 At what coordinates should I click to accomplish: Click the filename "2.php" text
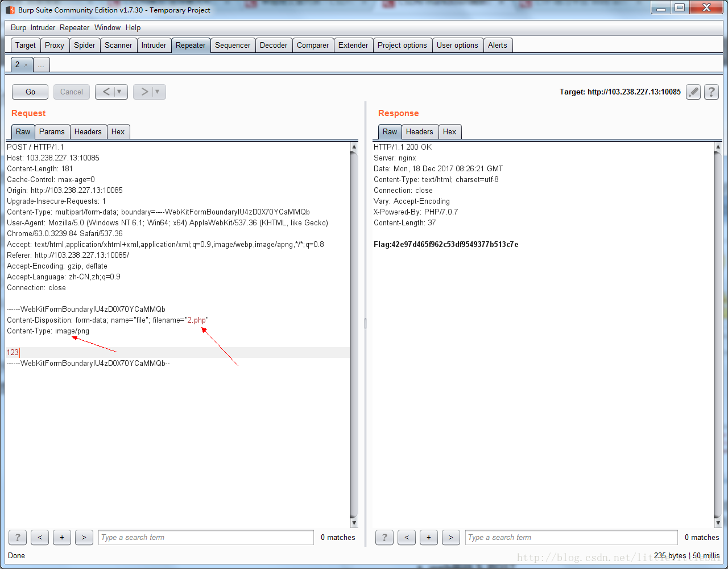[x=197, y=320]
